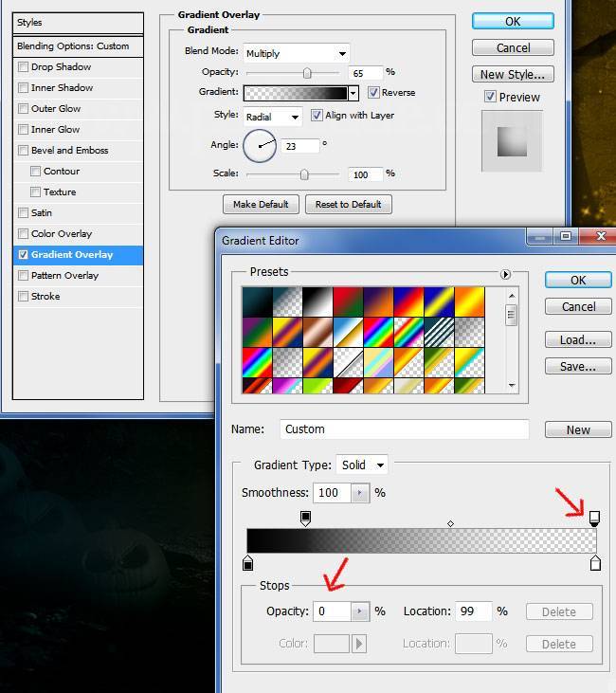Select the first gradient preset thumbnail
616x693 pixels.
click(257, 301)
